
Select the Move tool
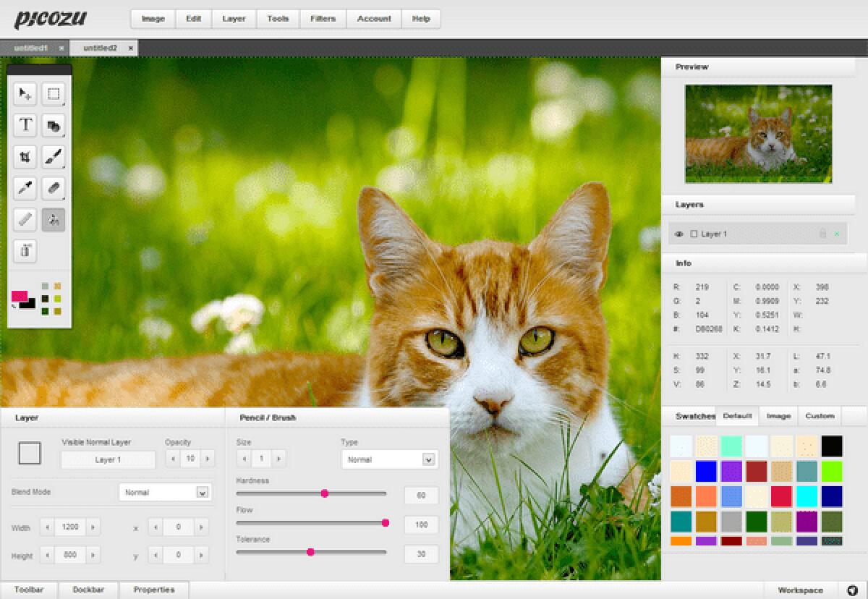click(24, 93)
